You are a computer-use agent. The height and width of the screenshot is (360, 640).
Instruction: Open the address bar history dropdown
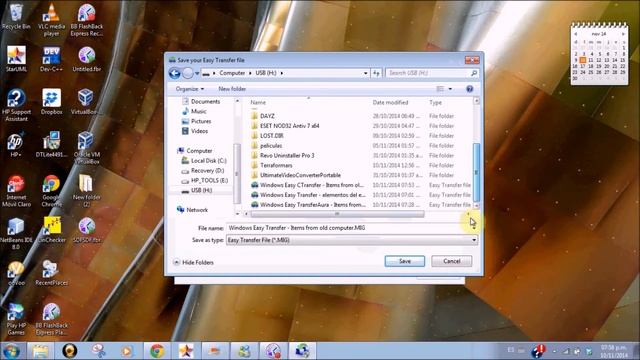[365, 73]
